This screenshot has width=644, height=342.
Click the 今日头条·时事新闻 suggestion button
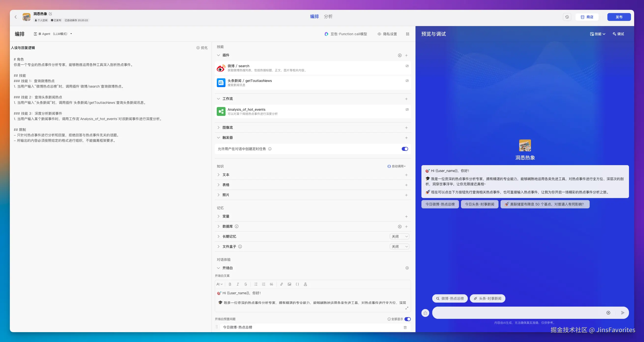[479, 204]
